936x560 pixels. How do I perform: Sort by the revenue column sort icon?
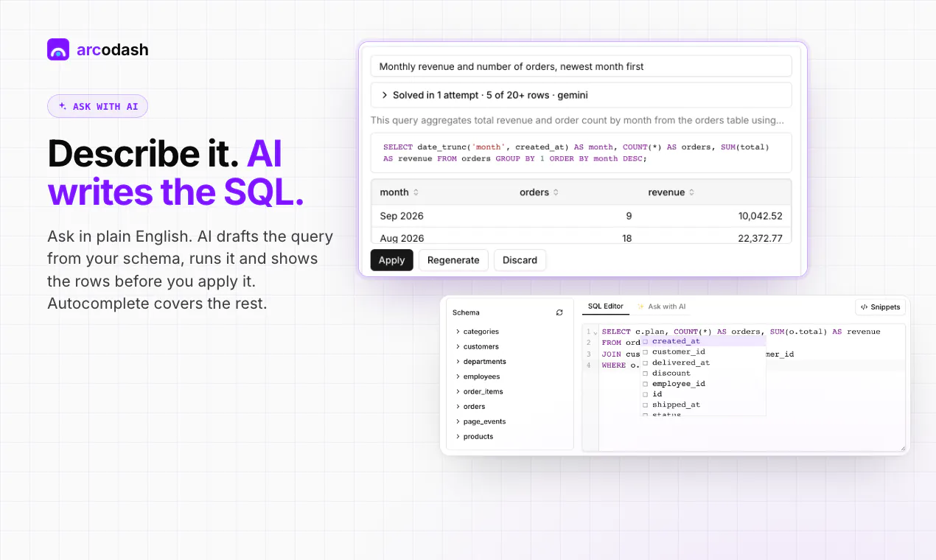(x=691, y=192)
